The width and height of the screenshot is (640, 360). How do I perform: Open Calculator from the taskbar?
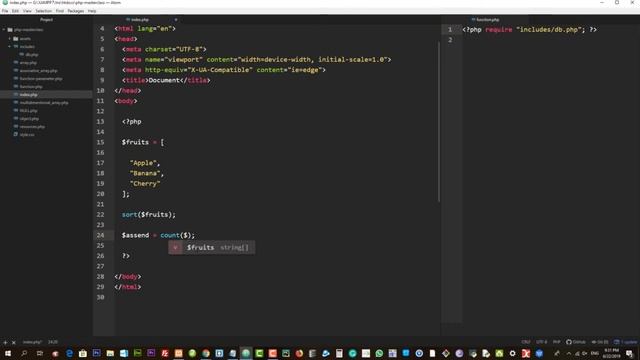point(339,353)
